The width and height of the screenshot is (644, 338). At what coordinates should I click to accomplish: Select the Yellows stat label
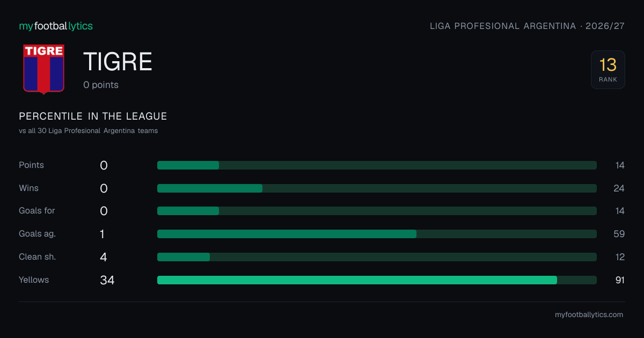(x=34, y=280)
